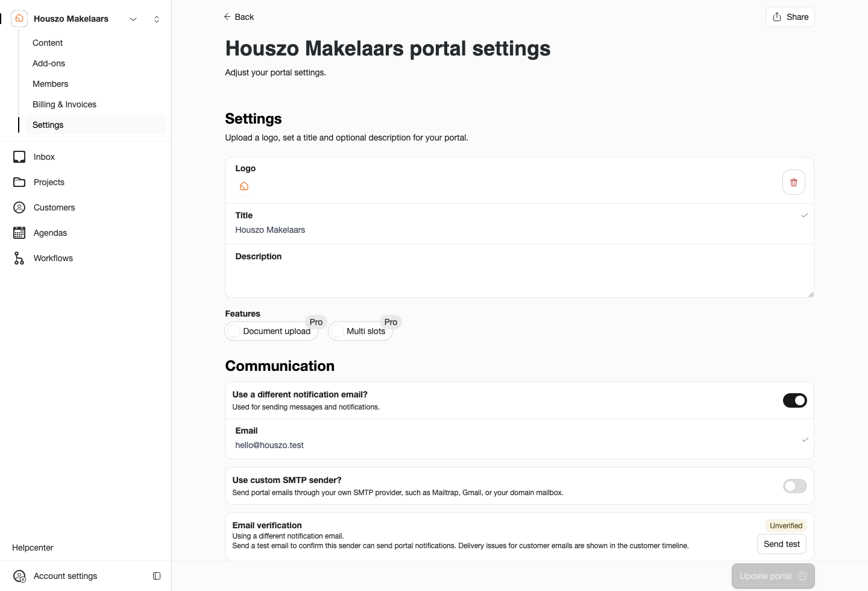The height and width of the screenshot is (591, 868).
Task: Click the Houszo Makelaars logo icon in sidebar
Action: click(19, 19)
